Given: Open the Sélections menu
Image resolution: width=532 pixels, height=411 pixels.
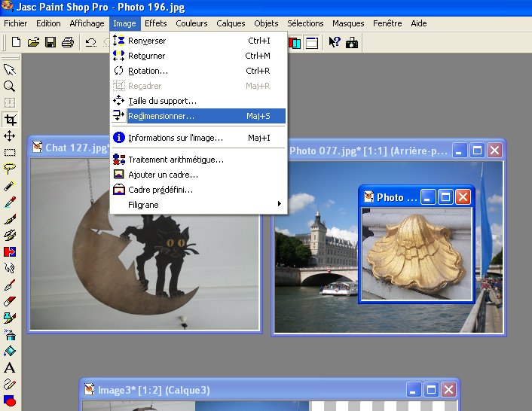Looking at the screenshot, I should 305,23.
